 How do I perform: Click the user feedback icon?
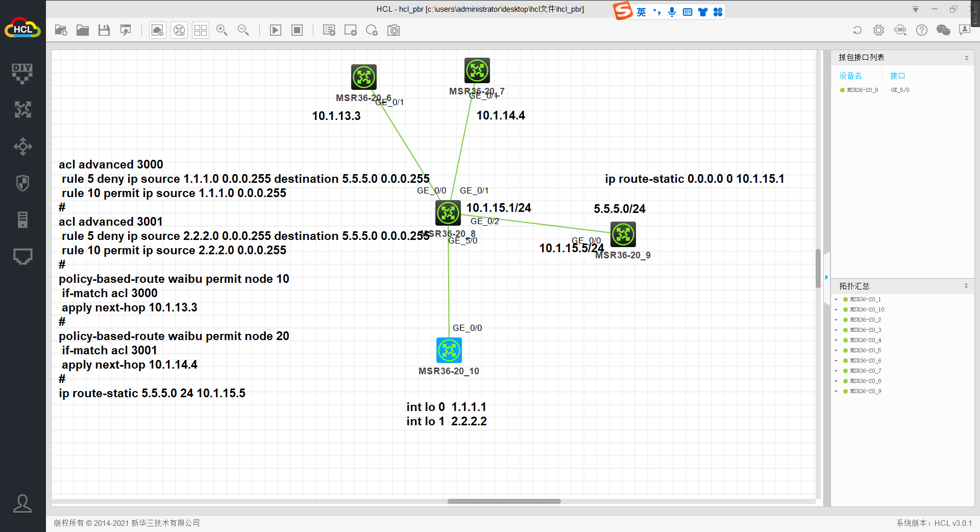point(965,31)
